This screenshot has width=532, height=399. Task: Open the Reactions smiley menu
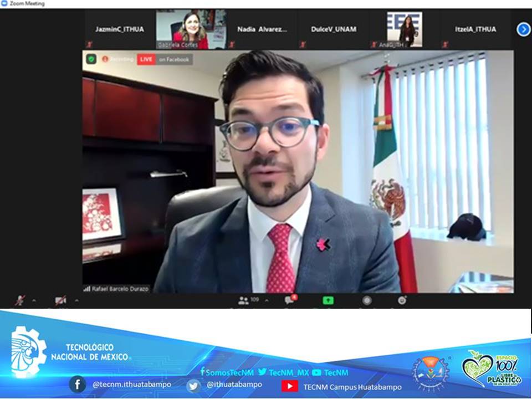click(402, 300)
